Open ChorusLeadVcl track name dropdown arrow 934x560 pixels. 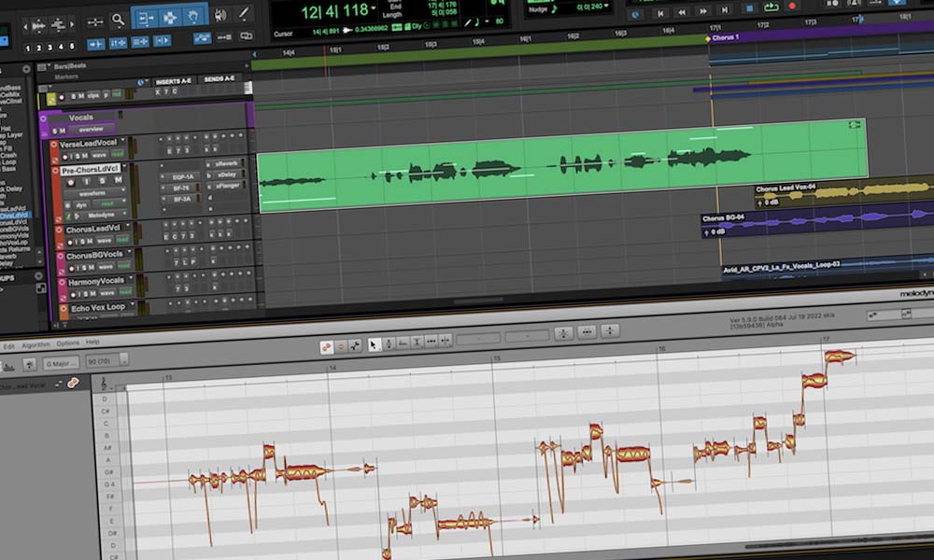coord(128,227)
